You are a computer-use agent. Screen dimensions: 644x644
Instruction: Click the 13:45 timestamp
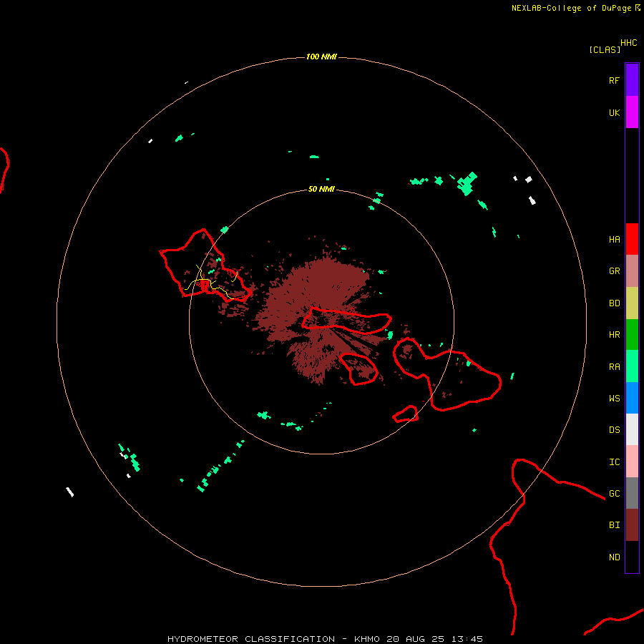pyautogui.click(x=467, y=639)
